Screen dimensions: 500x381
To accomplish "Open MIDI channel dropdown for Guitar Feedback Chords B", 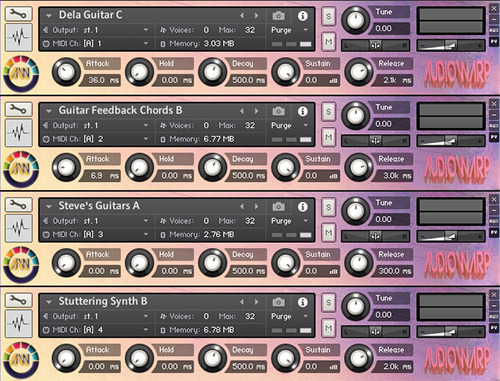I will pyautogui.click(x=146, y=139).
